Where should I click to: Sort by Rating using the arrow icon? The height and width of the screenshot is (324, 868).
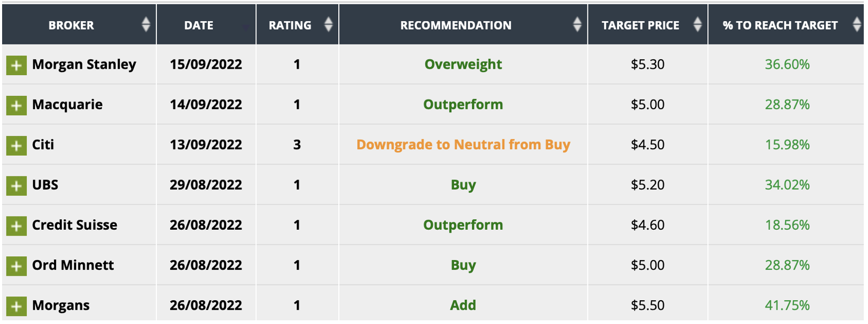(x=328, y=24)
